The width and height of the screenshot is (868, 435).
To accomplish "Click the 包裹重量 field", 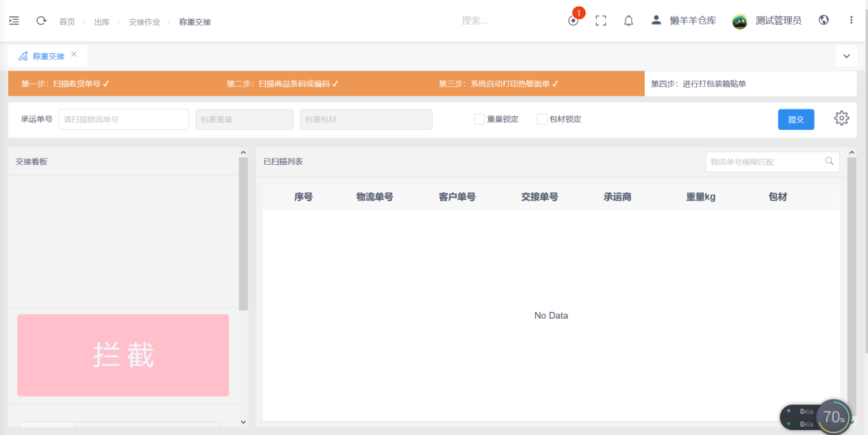I will [x=244, y=119].
